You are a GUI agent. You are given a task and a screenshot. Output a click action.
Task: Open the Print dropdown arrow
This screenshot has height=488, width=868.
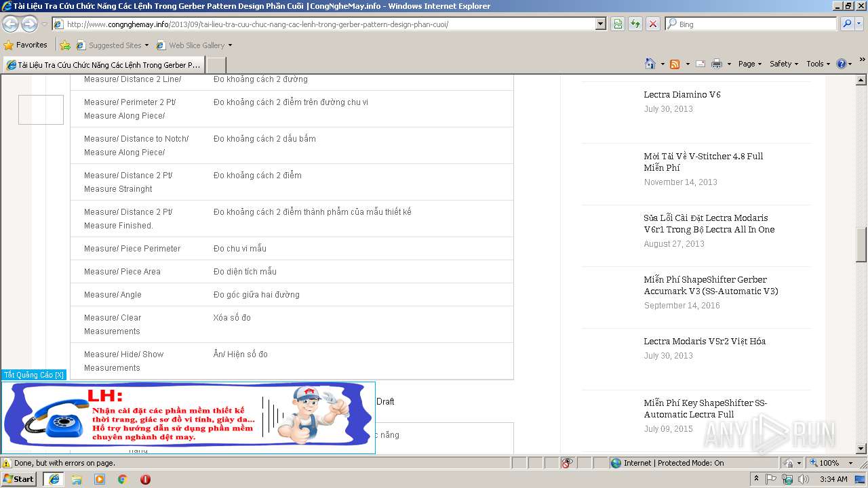[x=729, y=64]
